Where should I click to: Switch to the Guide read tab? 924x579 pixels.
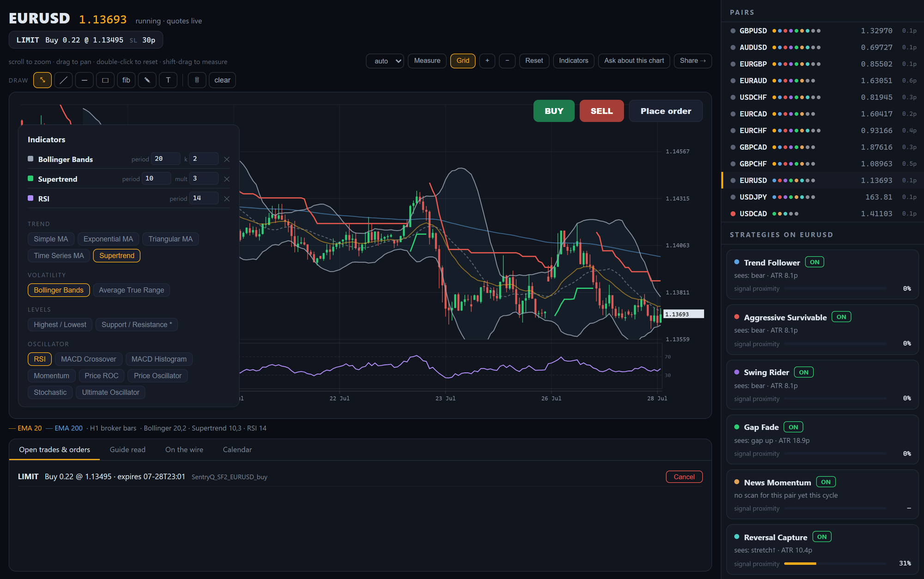point(128,450)
